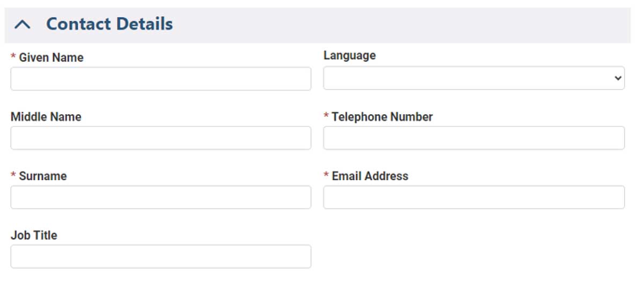Select the Surname input box

click(161, 197)
